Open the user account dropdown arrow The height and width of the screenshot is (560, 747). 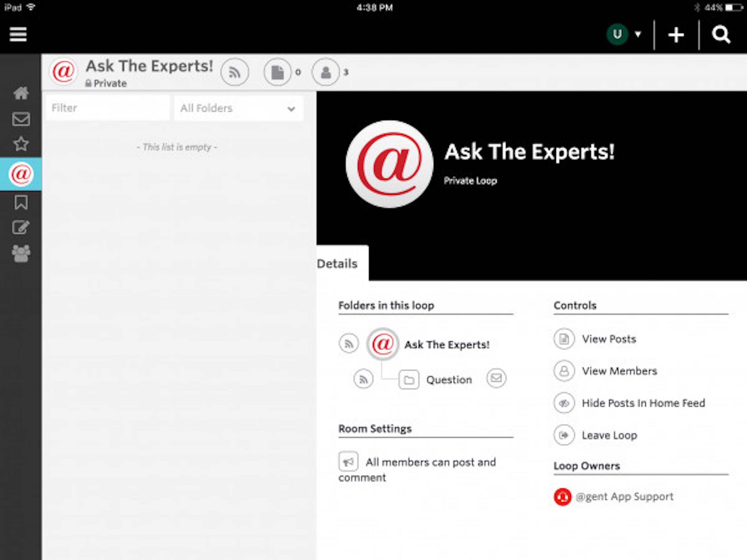(638, 34)
